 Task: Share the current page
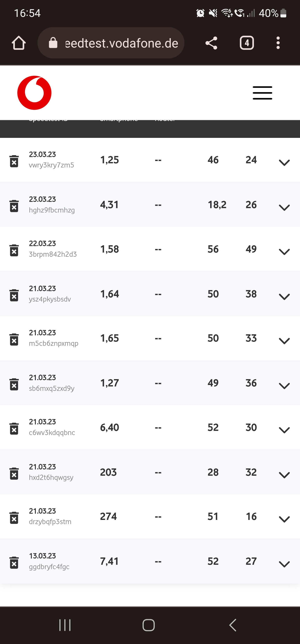(x=211, y=43)
